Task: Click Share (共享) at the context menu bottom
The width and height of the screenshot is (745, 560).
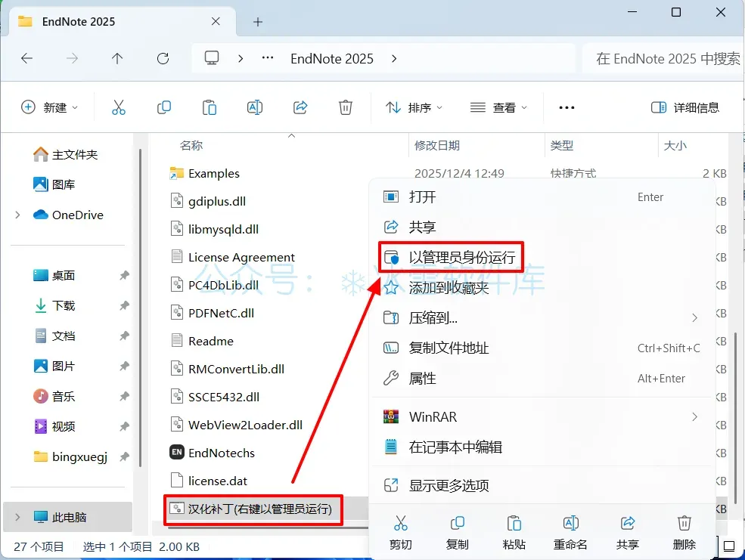Action: point(627,533)
